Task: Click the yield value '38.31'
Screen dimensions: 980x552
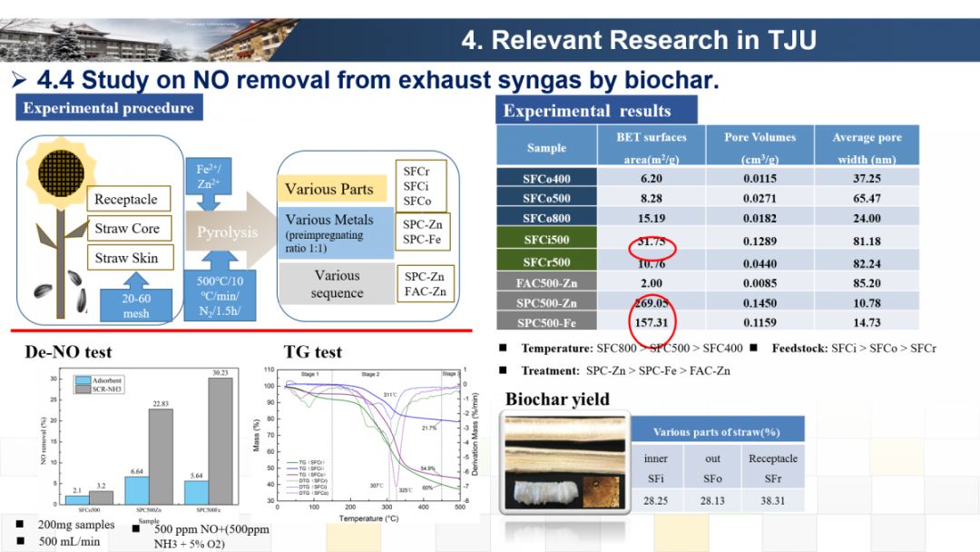Action: (772, 500)
